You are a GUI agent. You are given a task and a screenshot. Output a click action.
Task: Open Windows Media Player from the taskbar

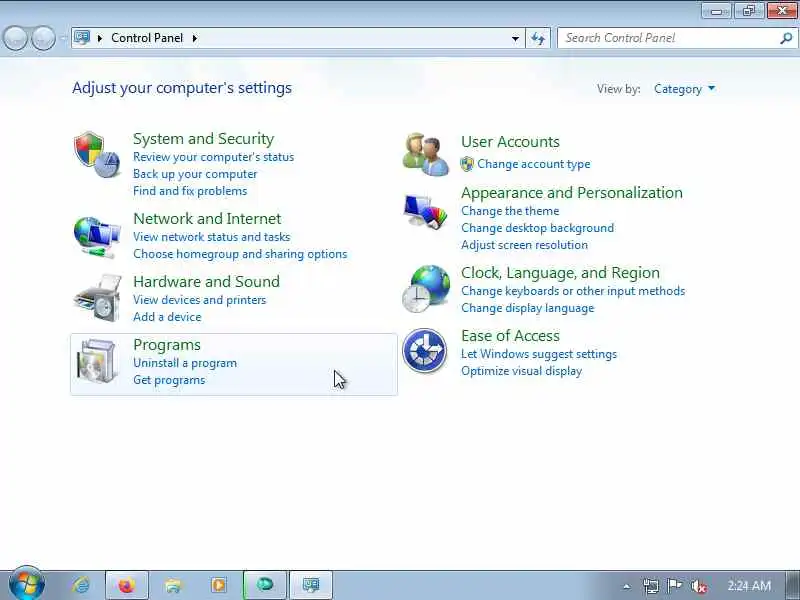pyautogui.click(x=219, y=585)
